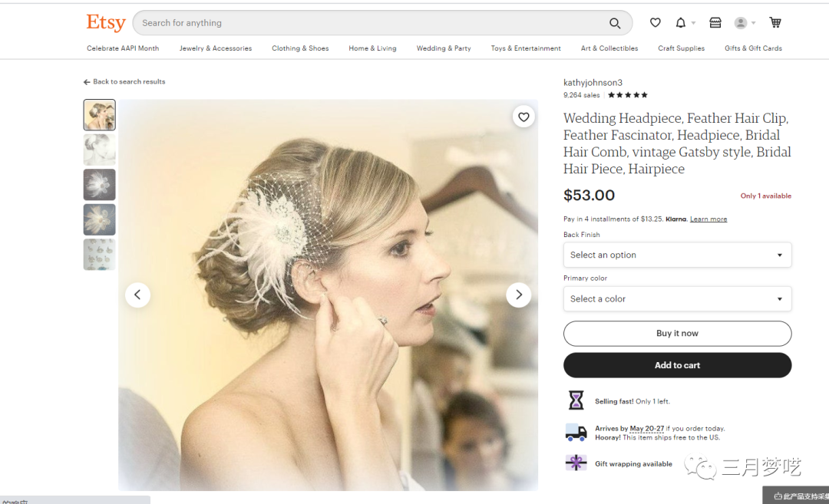The image size is (829, 504).
Task: Open Craft Supplies category
Action: (x=681, y=48)
